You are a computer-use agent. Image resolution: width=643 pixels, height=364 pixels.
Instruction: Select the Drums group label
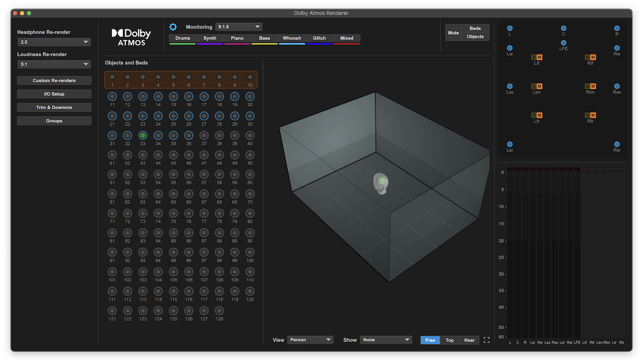tap(183, 38)
